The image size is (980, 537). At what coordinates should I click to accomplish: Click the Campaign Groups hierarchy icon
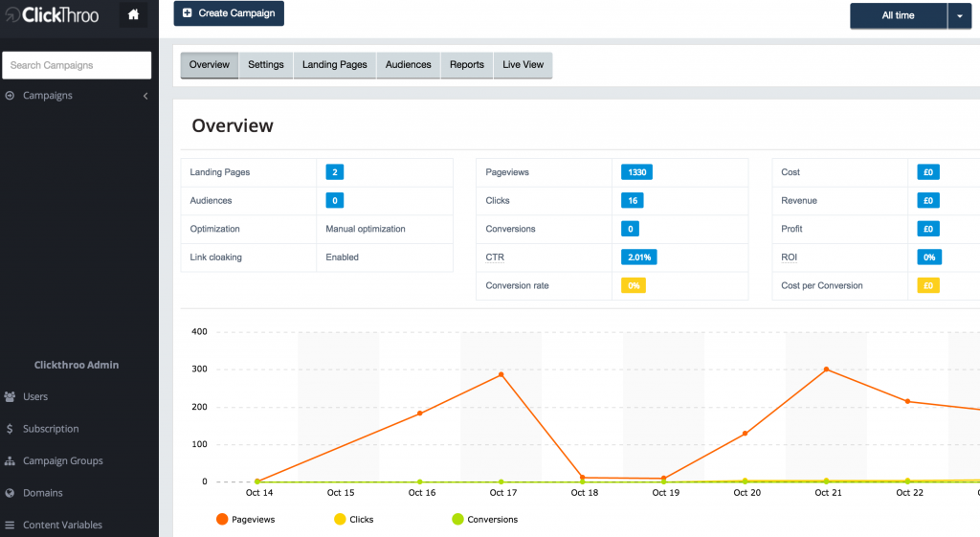click(10, 461)
